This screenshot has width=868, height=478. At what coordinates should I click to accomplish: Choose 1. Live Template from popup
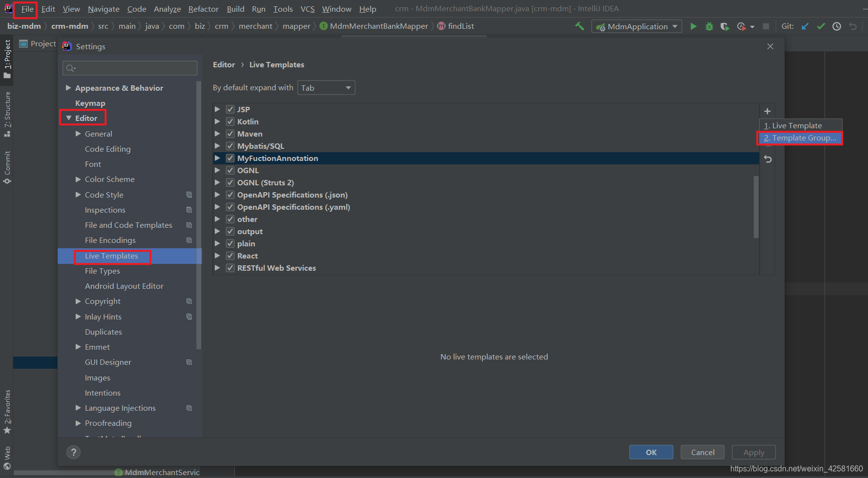801,125
